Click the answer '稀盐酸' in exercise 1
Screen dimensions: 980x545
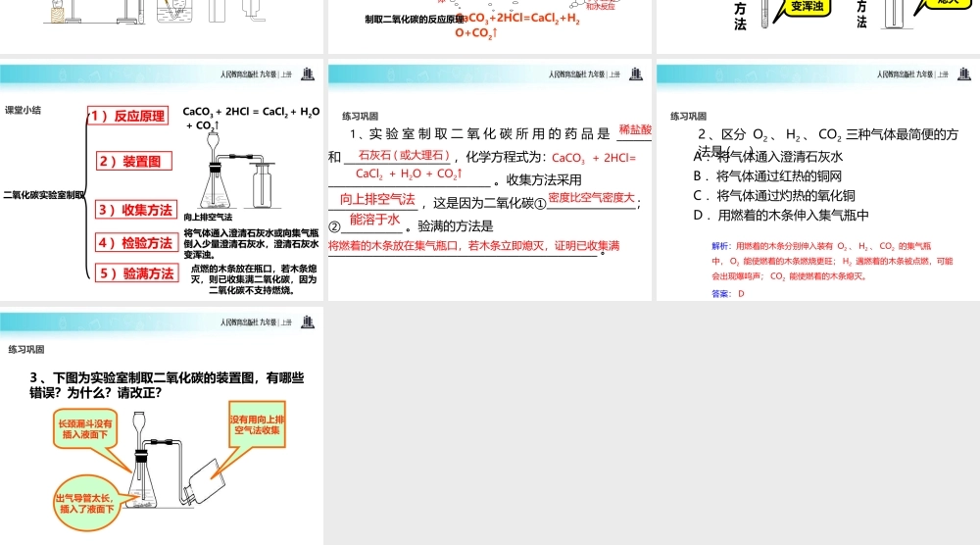635,129
